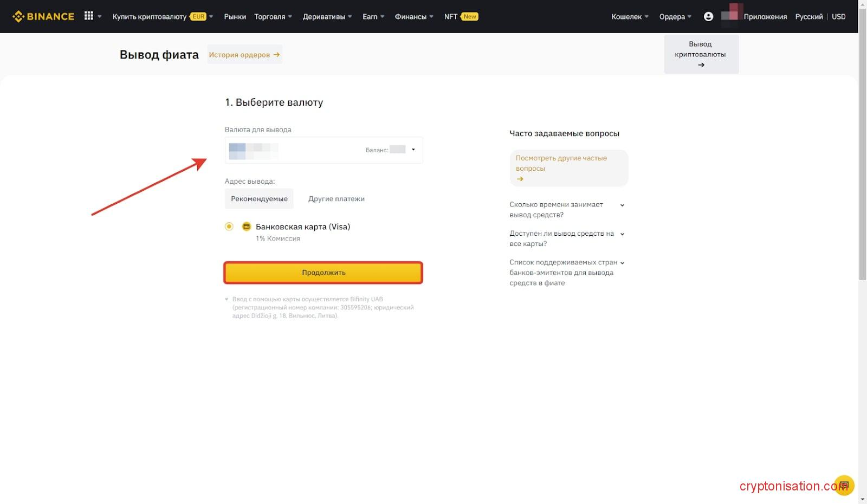867x504 pixels.
Task: Click the arrow icon next to История ордеров
Action: [x=277, y=54]
